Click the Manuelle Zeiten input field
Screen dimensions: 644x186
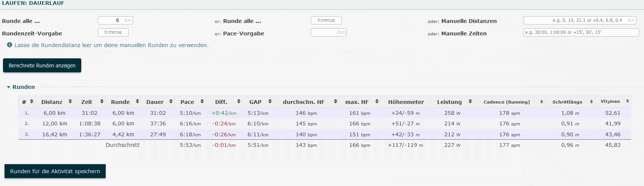click(x=581, y=32)
